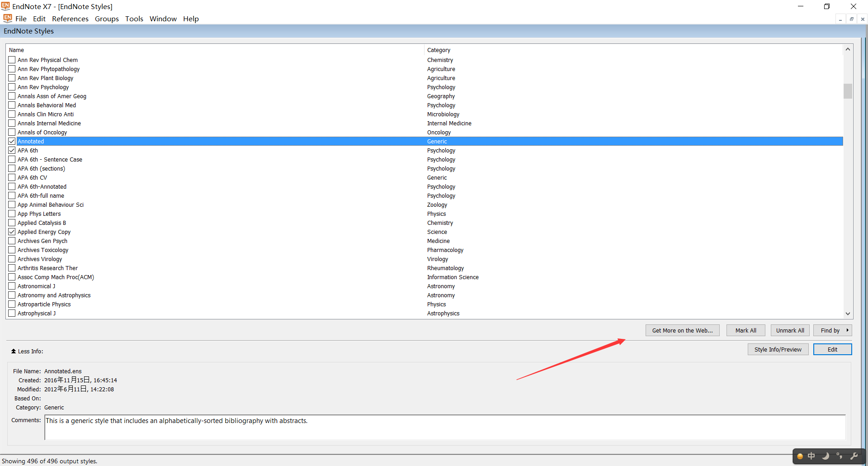Collapse details with the Less Info arrow

coord(14,351)
